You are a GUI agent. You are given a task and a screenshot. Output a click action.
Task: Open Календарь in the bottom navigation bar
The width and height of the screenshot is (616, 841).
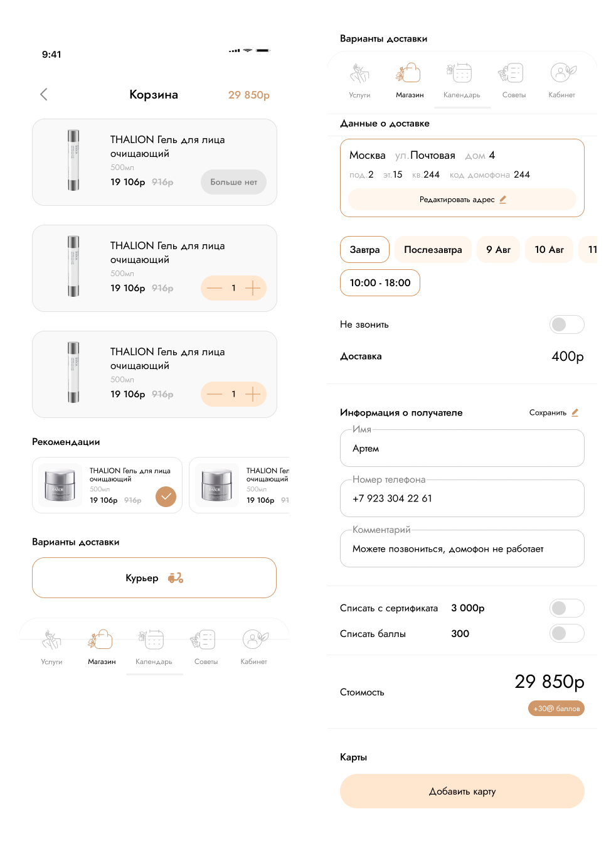[x=154, y=647]
